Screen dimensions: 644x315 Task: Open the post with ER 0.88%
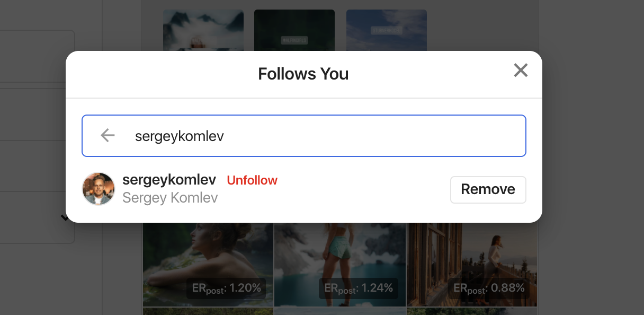471,255
